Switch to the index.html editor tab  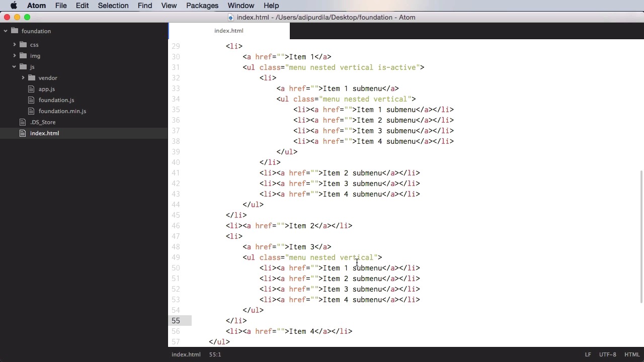pos(229,31)
